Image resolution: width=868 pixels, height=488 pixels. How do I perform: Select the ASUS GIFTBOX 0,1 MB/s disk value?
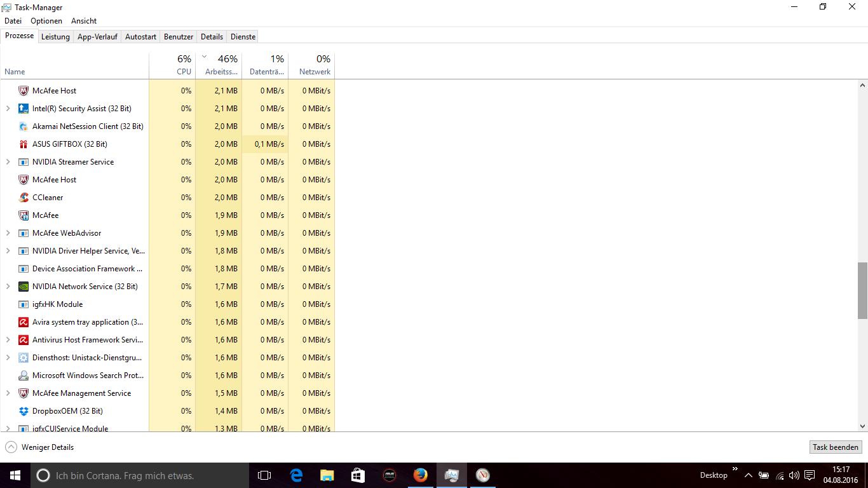click(x=265, y=144)
